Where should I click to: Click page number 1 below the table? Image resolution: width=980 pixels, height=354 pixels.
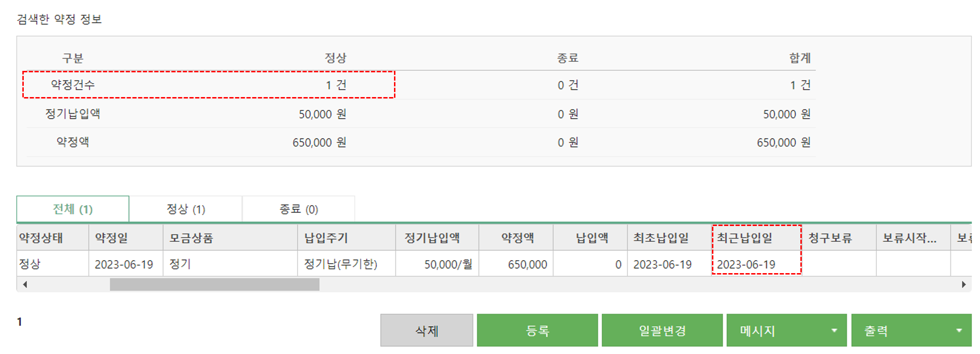coord(19,322)
